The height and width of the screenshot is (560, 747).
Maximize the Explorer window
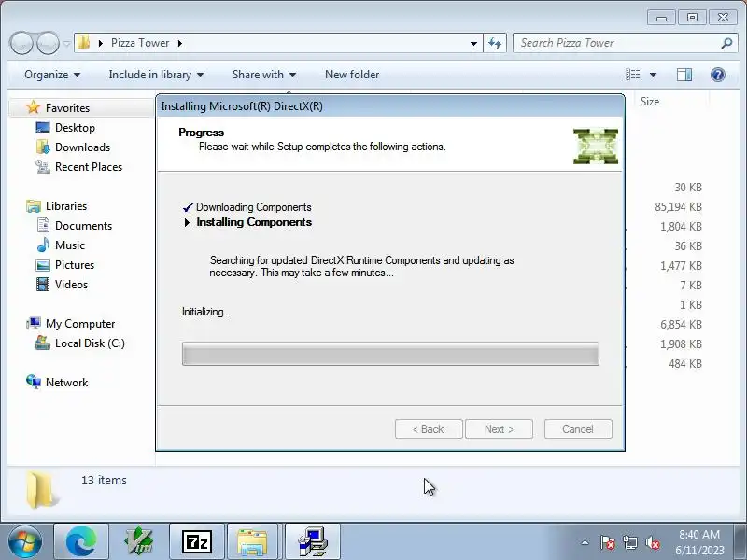point(692,18)
